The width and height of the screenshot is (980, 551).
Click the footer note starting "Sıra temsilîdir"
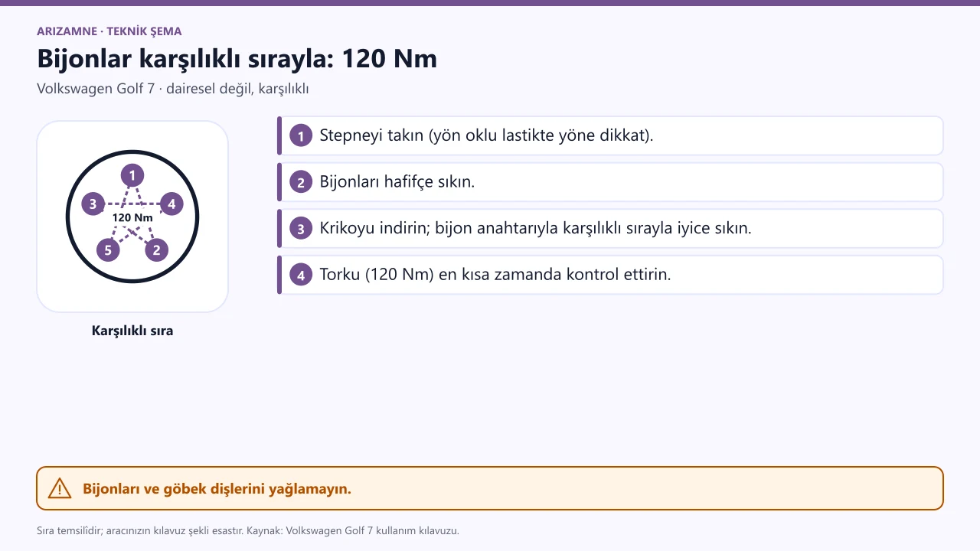click(x=248, y=530)
